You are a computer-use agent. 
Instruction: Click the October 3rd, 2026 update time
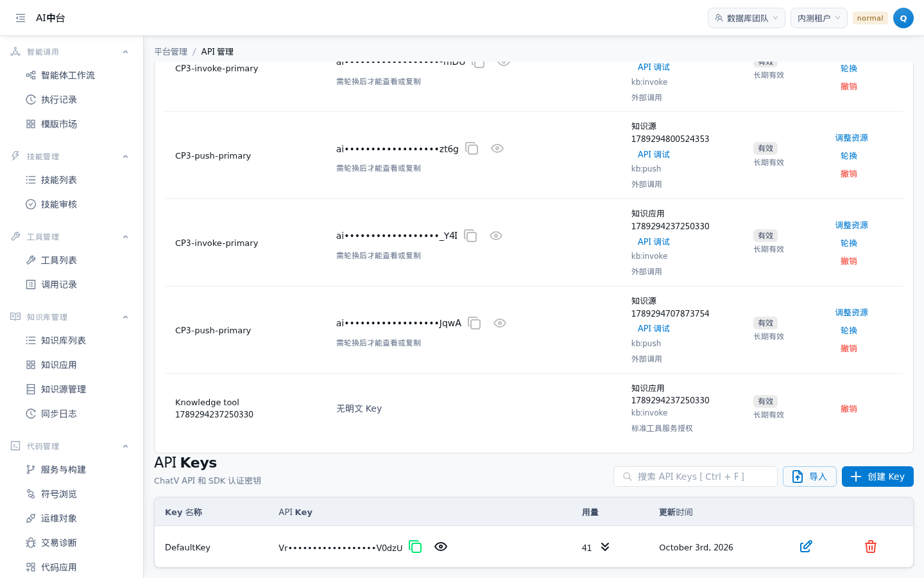click(x=696, y=547)
